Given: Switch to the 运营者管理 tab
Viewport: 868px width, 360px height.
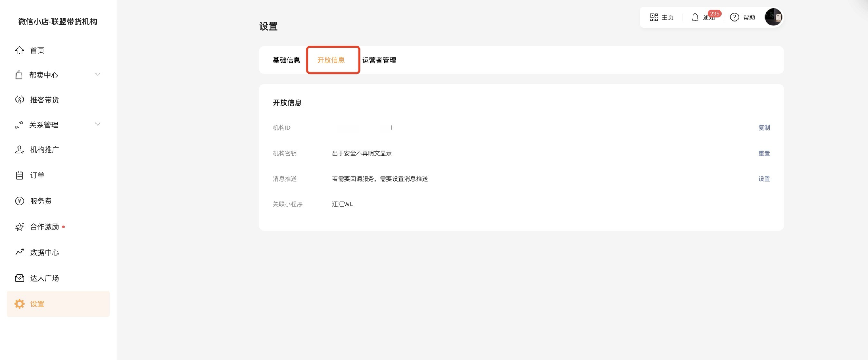Looking at the screenshot, I should pos(379,60).
